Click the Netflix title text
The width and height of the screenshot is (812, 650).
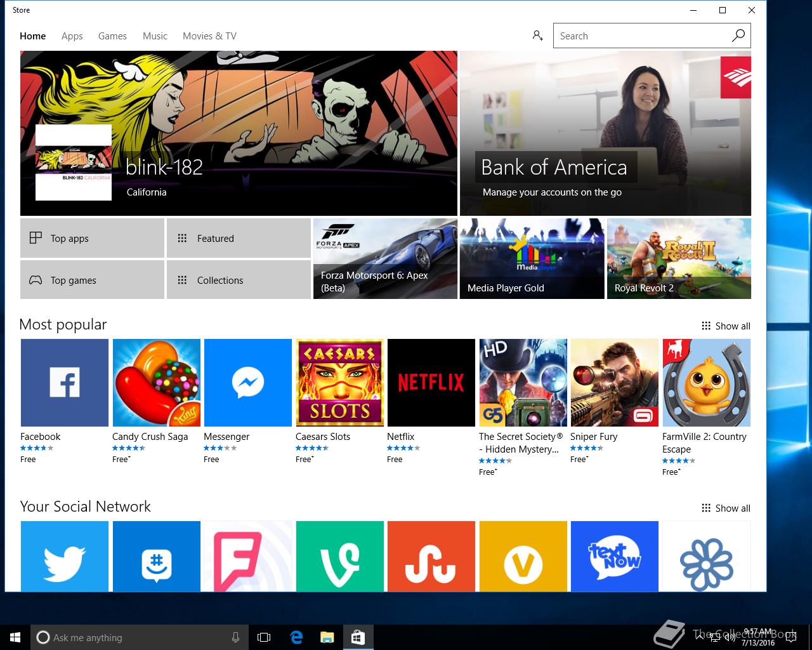click(400, 436)
